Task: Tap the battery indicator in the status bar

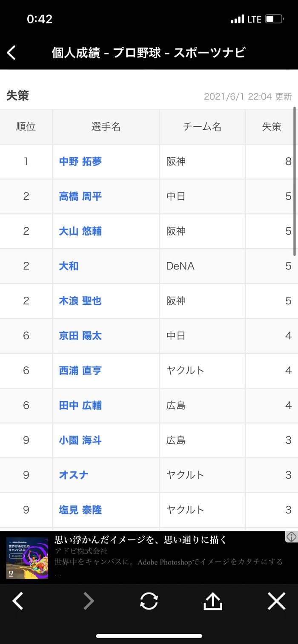Action: click(x=275, y=19)
